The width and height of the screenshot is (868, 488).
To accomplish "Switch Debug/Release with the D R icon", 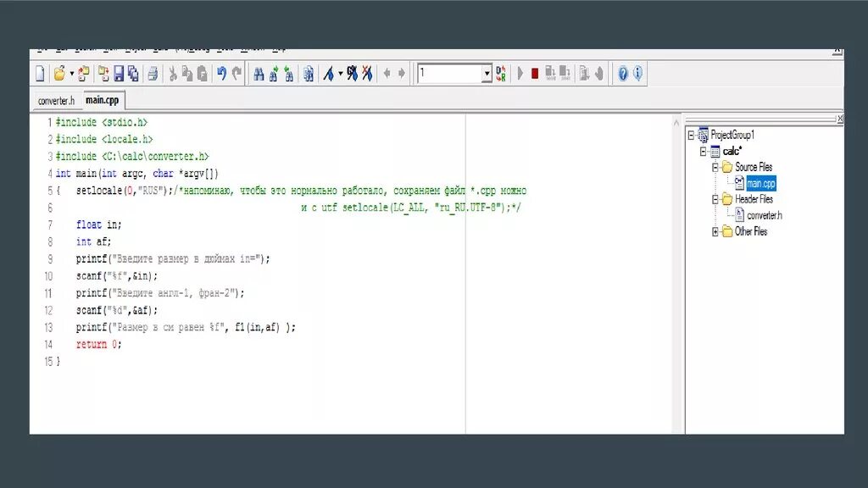I will pos(501,74).
